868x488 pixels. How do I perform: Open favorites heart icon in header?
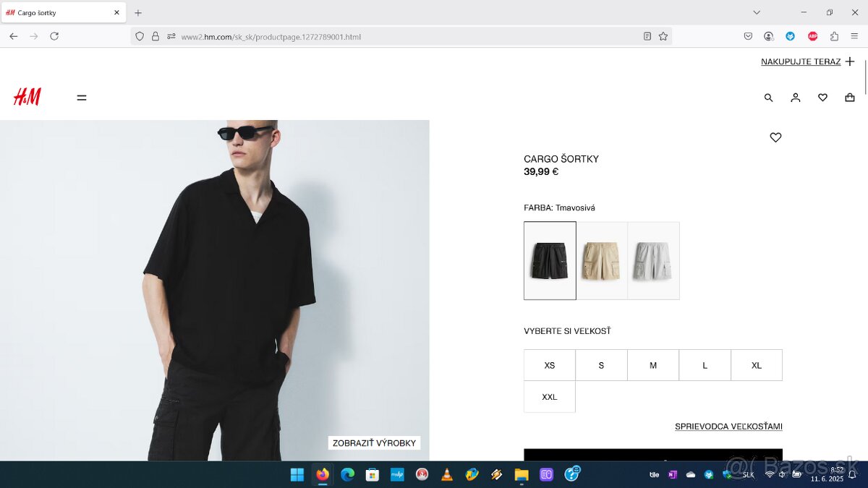[x=822, y=98]
